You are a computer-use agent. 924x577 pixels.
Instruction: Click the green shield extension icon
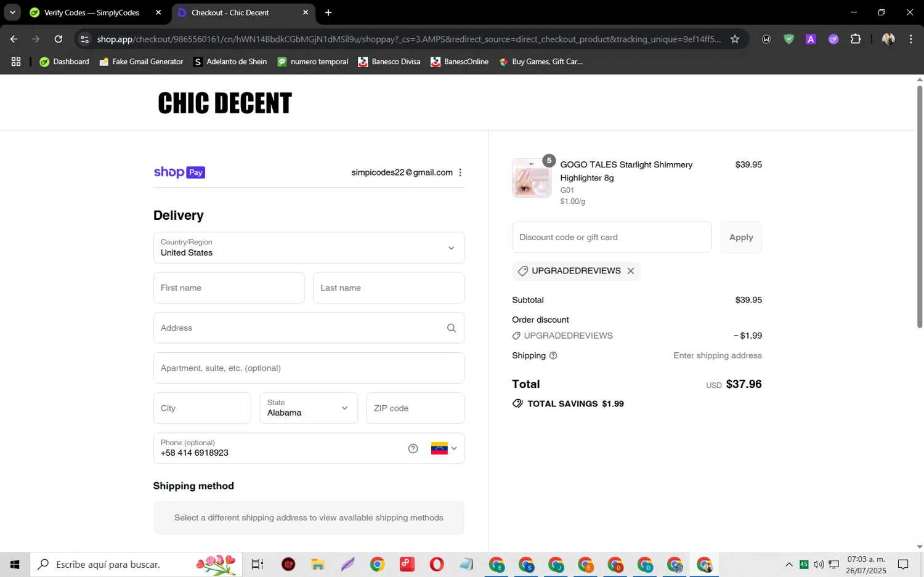788,39
